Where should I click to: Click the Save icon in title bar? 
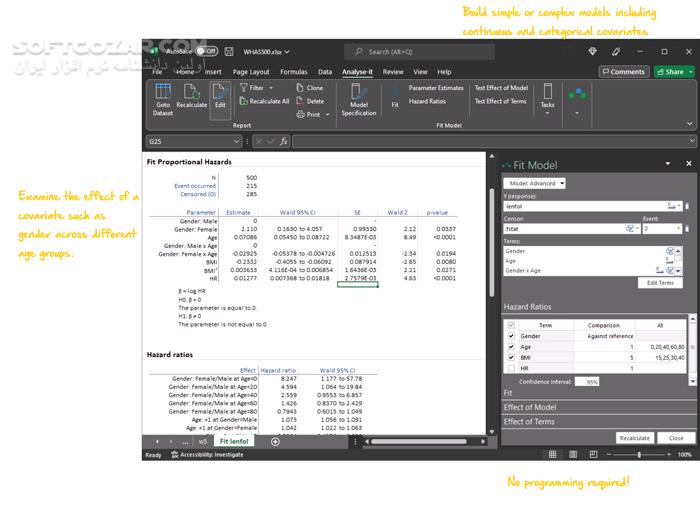(229, 51)
